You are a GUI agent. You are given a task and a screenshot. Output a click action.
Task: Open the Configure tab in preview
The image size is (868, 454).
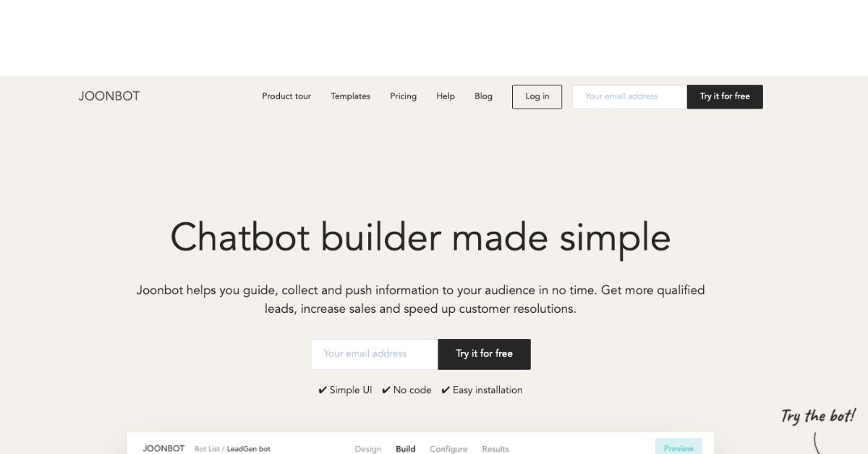point(448,449)
